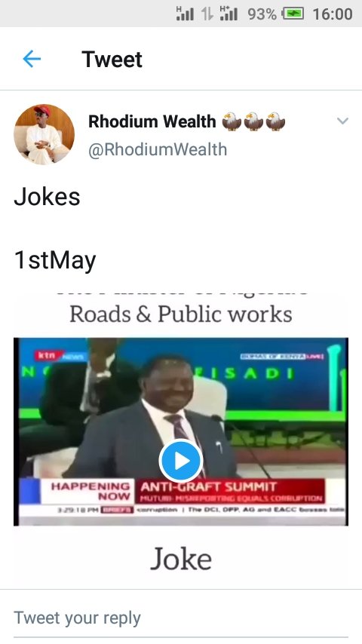Image resolution: width=362 pixels, height=644 pixels.
Task: Tap the first eagle emoji in name
Action: tap(232, 121)
